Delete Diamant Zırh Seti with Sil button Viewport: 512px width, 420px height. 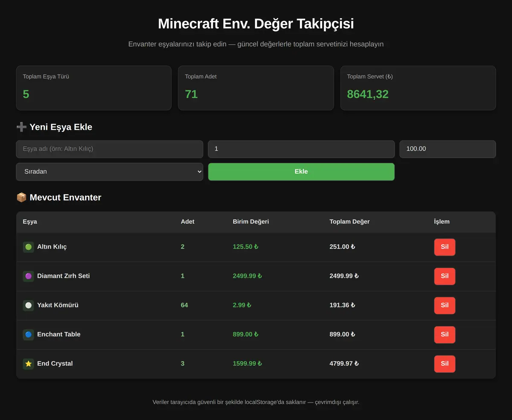(445, 276)
